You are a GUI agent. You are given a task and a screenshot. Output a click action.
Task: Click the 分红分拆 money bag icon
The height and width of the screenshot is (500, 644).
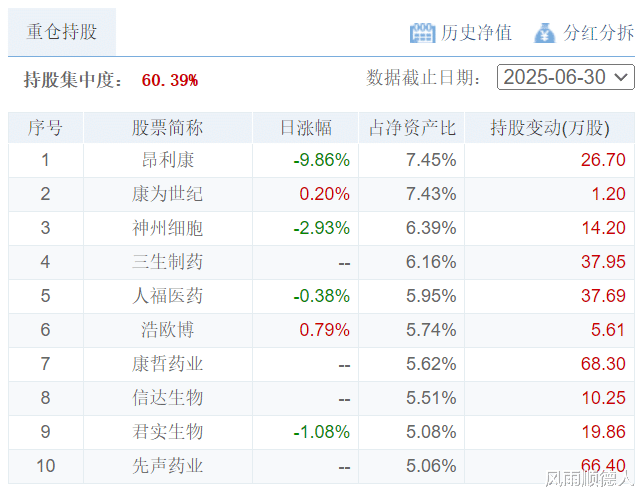pyautogui.click(x=545, y=33)
